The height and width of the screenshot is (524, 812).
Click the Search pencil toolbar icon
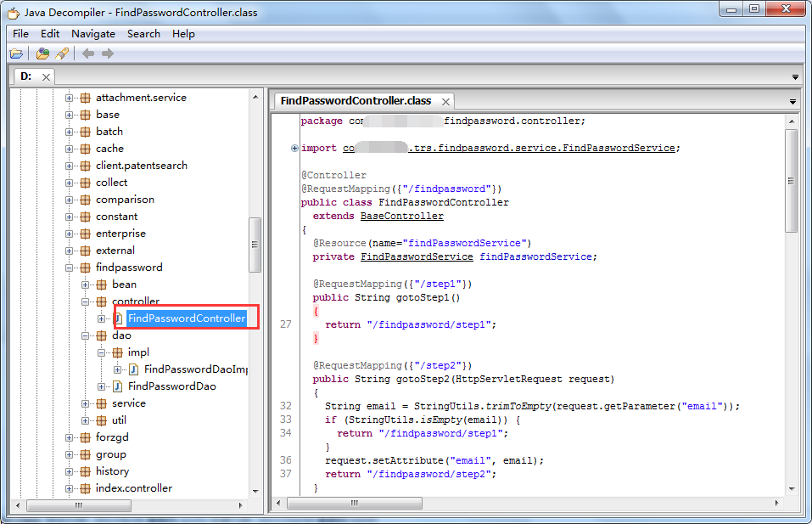62,54
